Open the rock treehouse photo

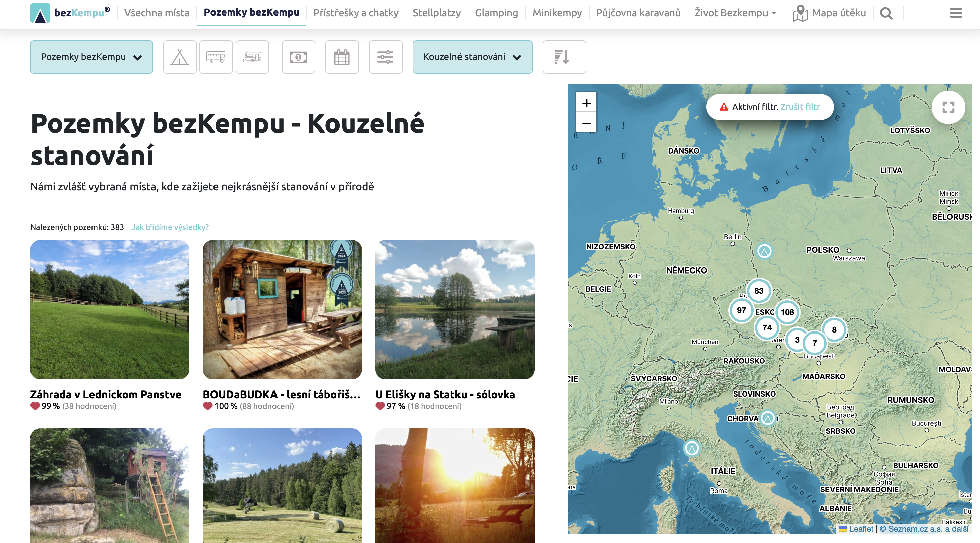110,486
